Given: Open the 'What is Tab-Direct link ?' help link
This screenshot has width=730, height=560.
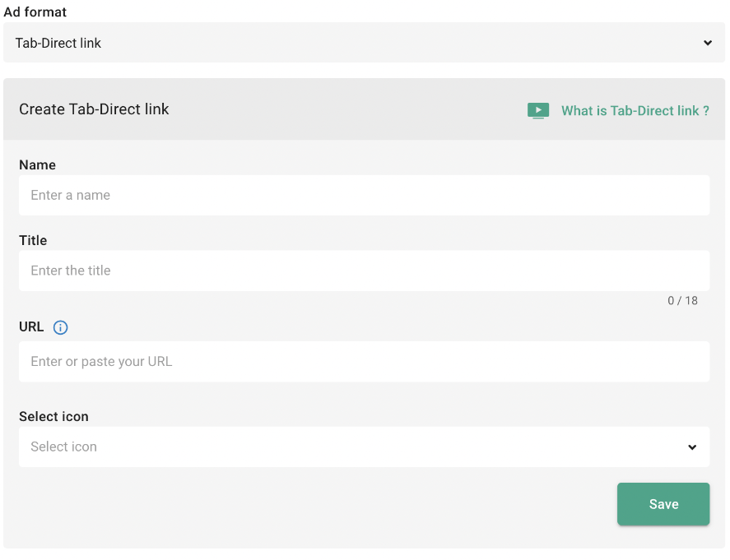Looking at the screenshot, I should tap(635, 110).
